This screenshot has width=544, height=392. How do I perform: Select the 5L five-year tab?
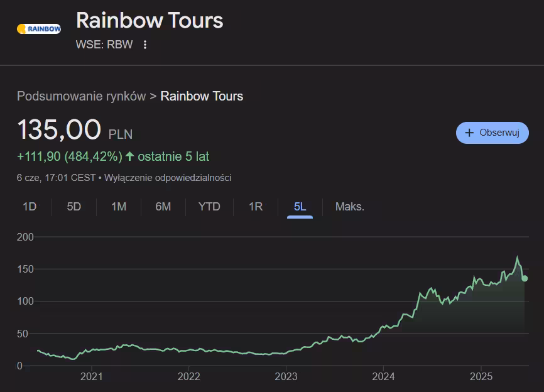[300, 207]
